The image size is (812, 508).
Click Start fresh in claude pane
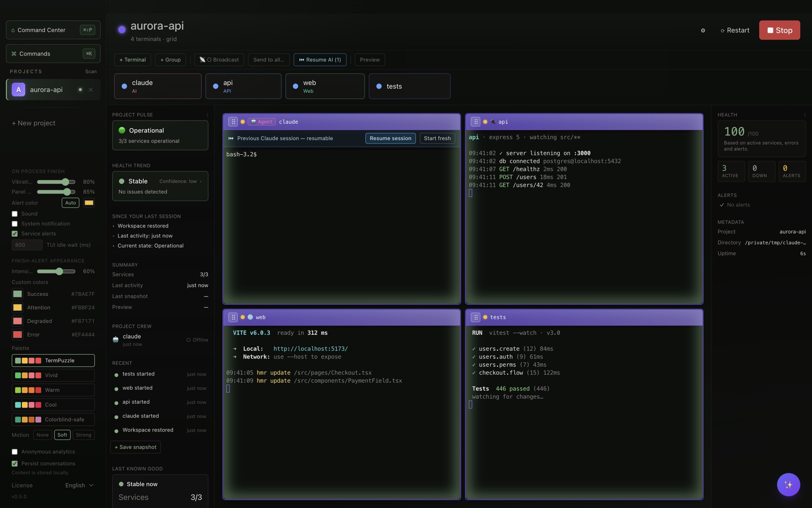click(437, 138)
